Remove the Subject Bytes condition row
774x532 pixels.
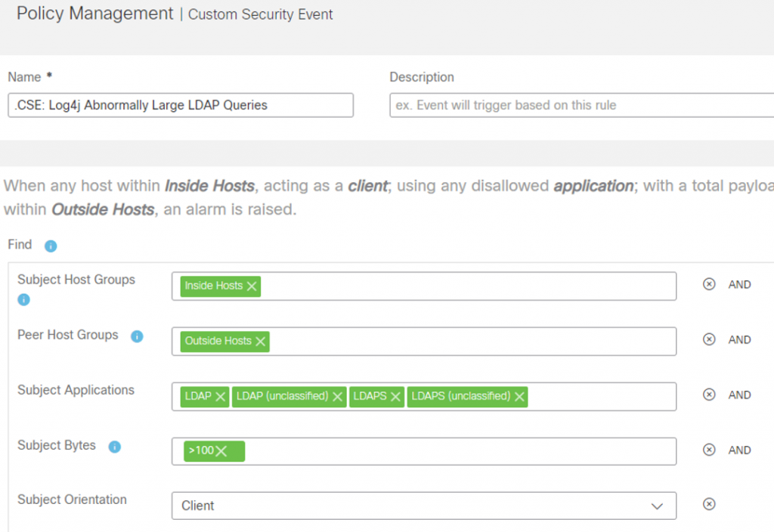[x=709, y=450]
